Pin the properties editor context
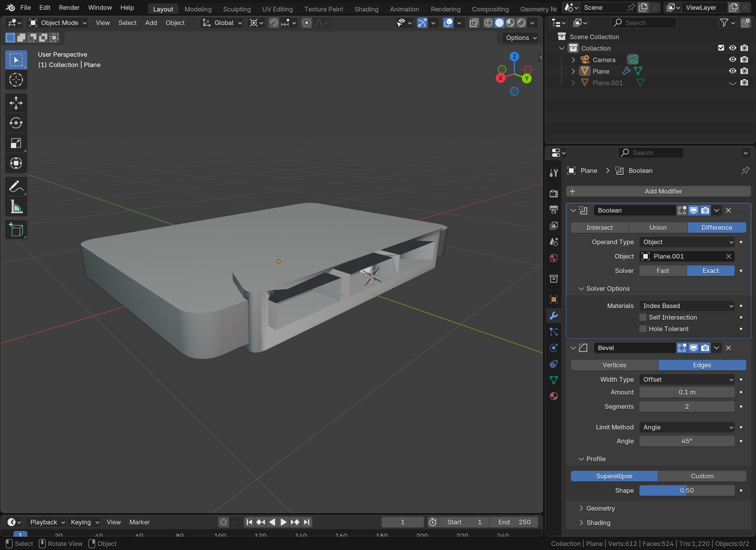The width and height of the screenshot is (756, 550). 745,171
